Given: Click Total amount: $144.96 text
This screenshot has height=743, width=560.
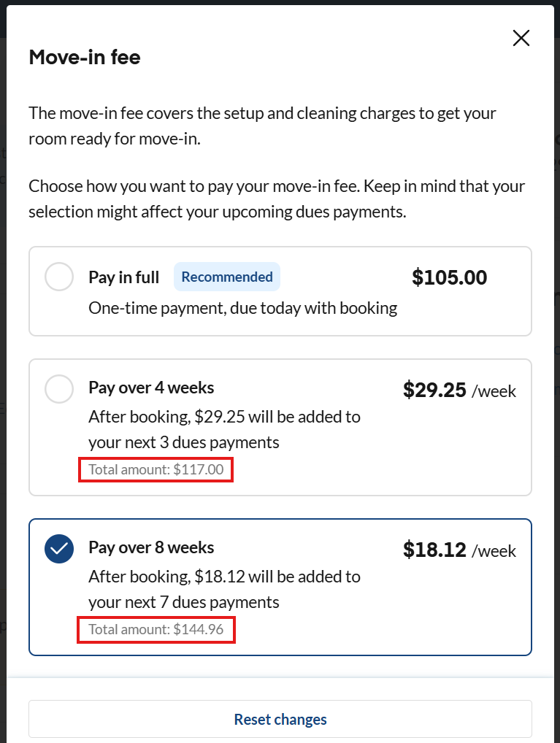Looking at the screenshot, I should [156, 629].
